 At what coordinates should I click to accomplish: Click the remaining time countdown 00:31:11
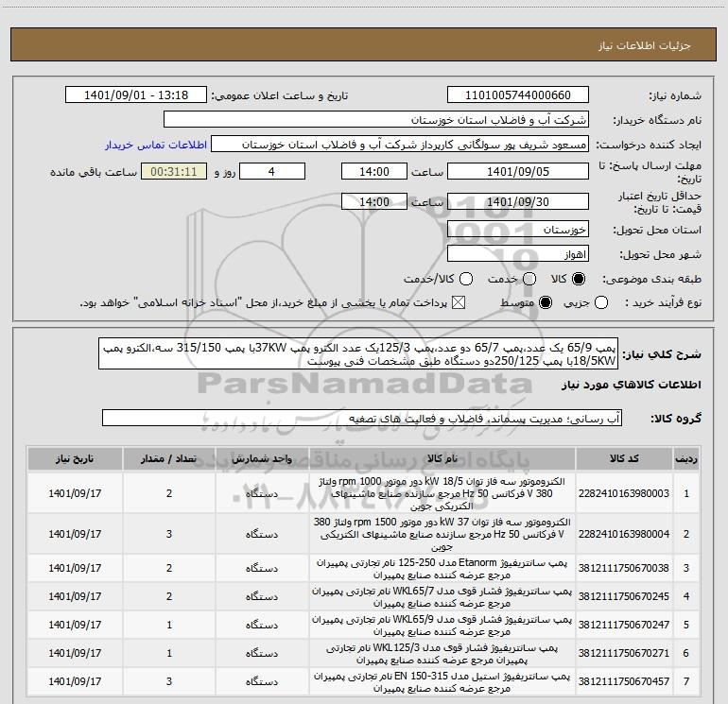[174, 172]
